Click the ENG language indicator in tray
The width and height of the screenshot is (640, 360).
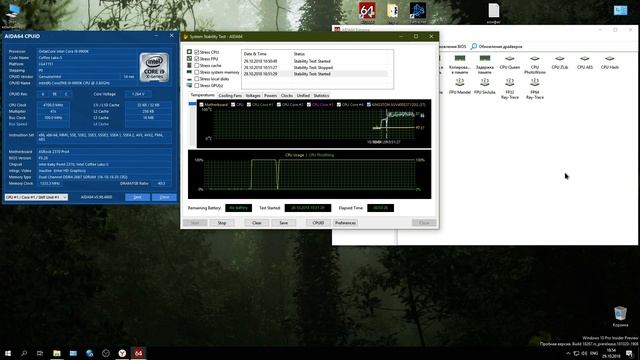[x=594, y=353]
